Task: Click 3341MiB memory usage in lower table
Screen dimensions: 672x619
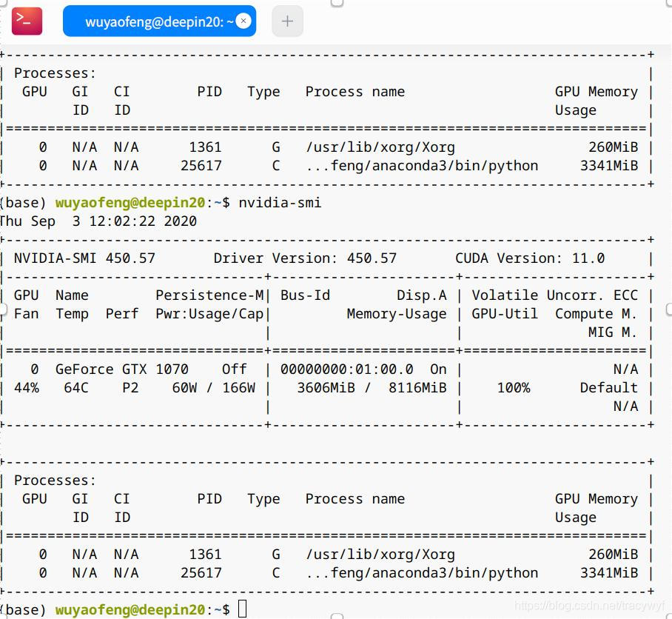Action: 609,572
